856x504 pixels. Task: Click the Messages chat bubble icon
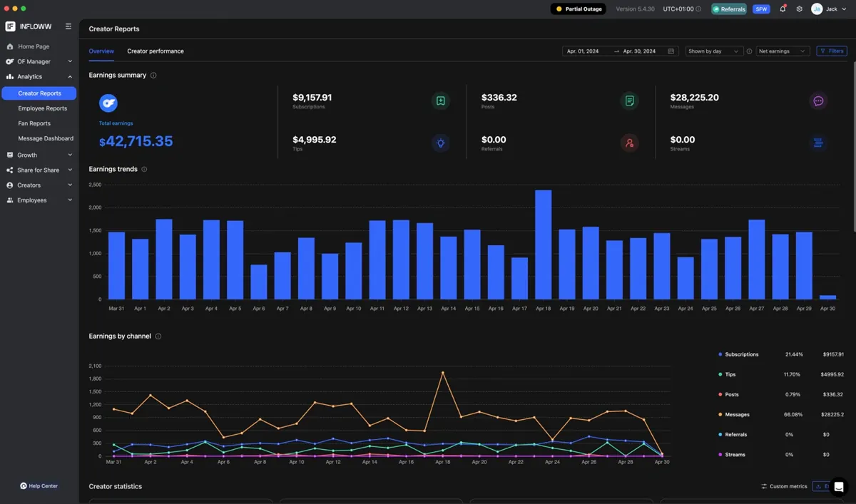[818, 101]
